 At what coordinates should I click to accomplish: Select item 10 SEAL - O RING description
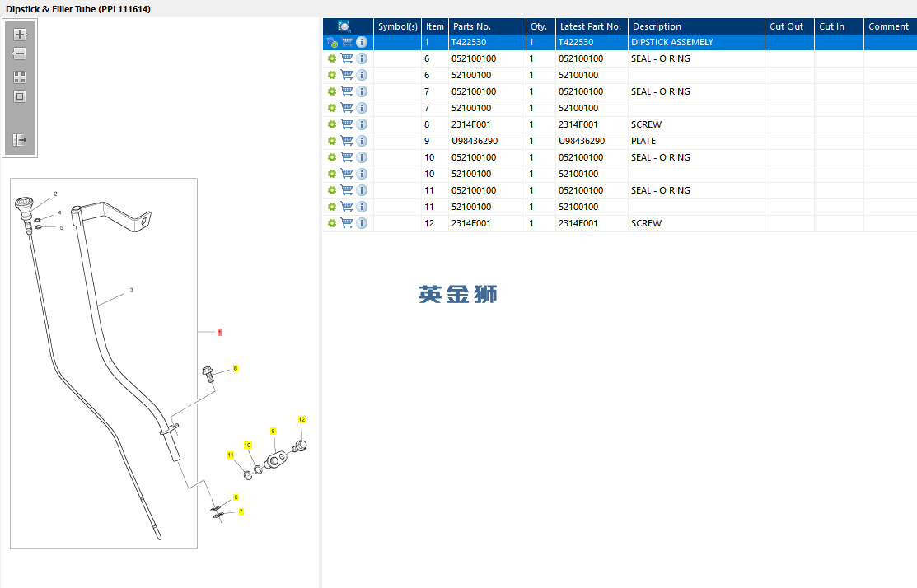[696, 157]
